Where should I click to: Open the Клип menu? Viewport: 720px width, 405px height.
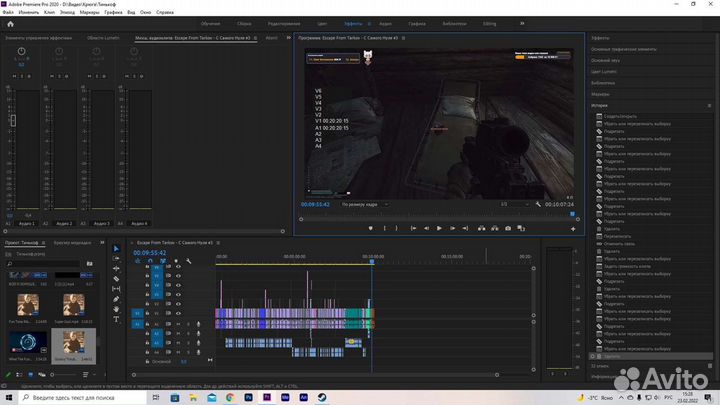(x=49, y=12)
